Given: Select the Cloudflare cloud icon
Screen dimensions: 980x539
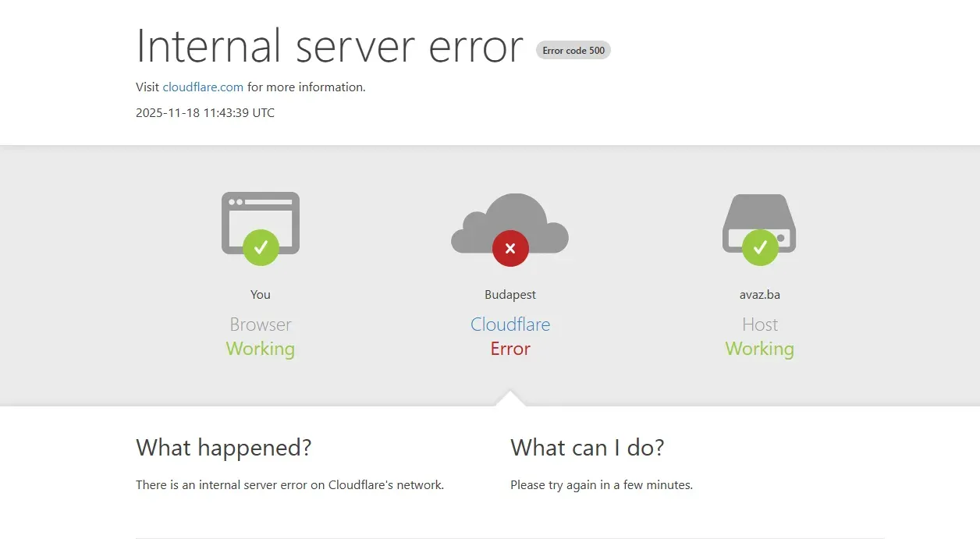Looking at the screenshot, I should [510, 222].
